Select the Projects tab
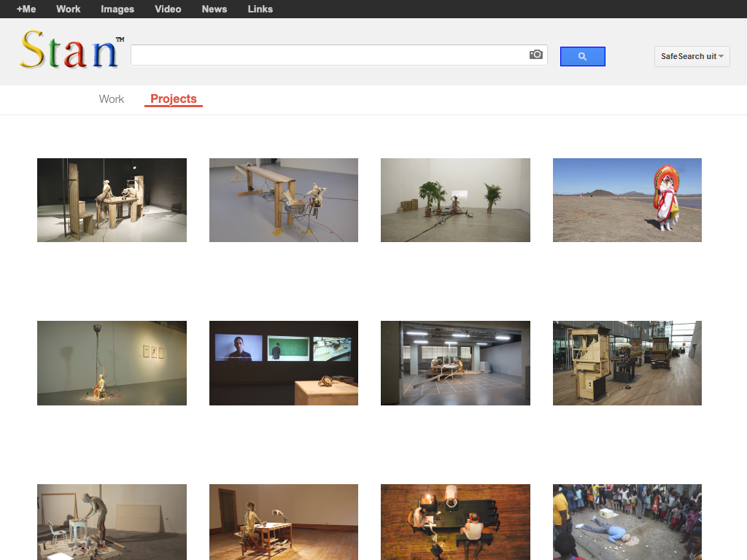Screen dimensions: 747x560 [174, 99]
